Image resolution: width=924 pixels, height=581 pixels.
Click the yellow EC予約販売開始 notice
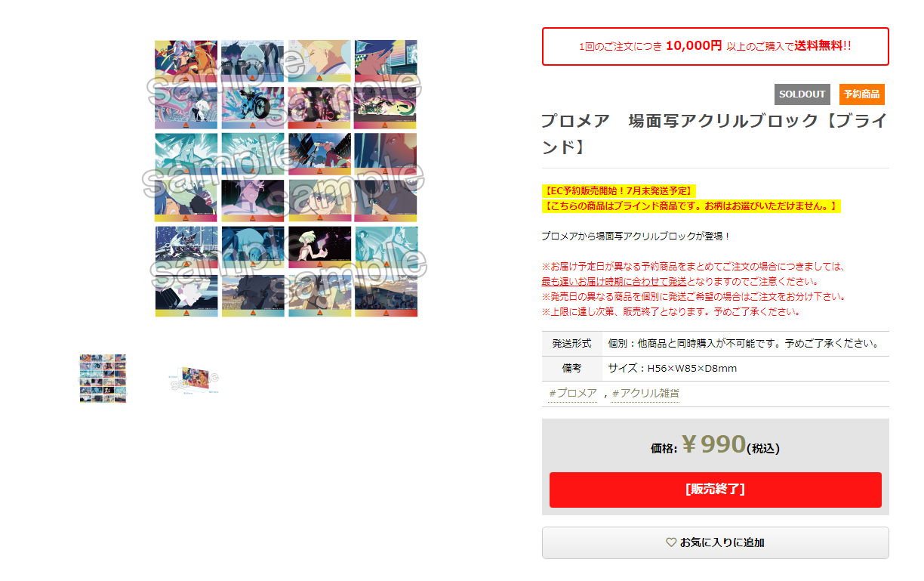click(x=618, y=190)
